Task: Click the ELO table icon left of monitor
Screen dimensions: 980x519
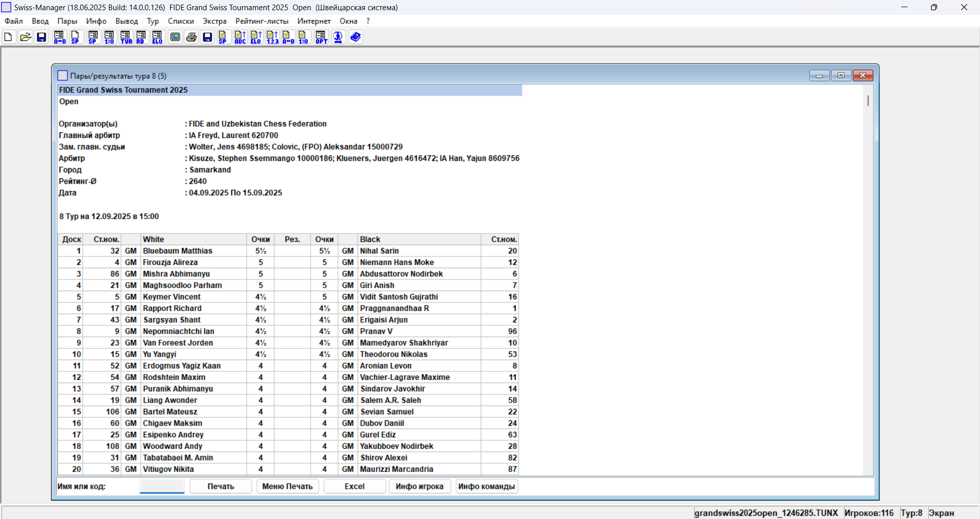Action: 157,37
